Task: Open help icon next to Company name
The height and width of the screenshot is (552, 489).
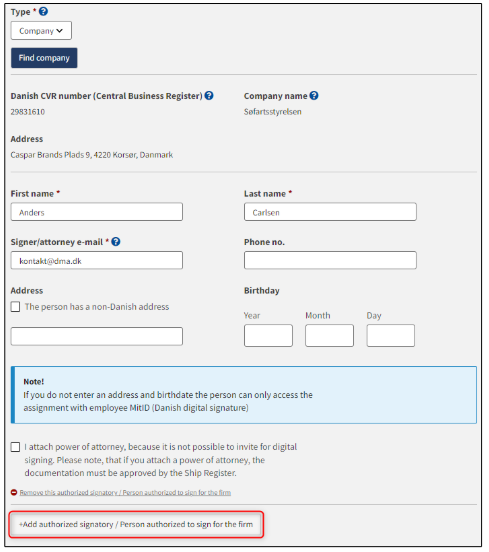Action: (314, 96)
